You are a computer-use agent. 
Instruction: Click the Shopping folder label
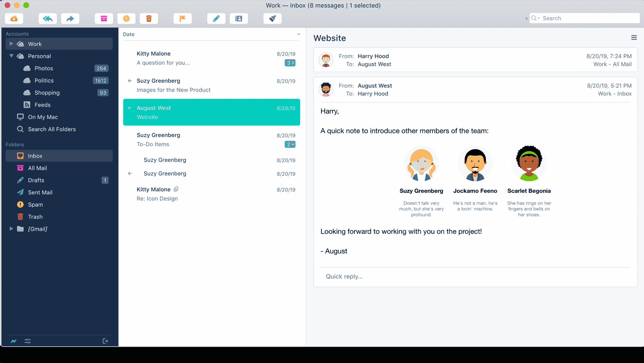pyautogui.click(x=47, y=92)
